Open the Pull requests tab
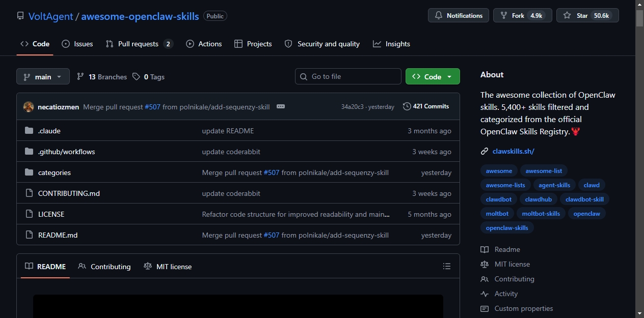 140,44
